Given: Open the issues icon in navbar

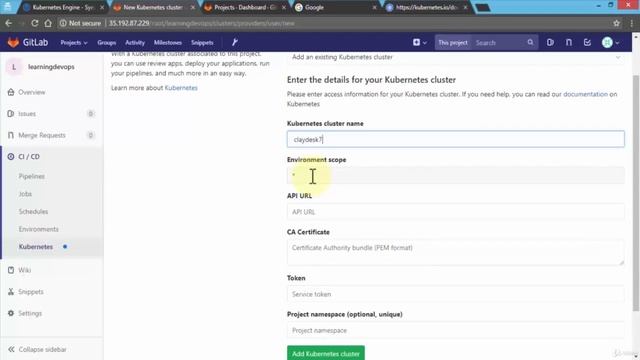Looking at the screenshot, I should click(x=550, y=42).
